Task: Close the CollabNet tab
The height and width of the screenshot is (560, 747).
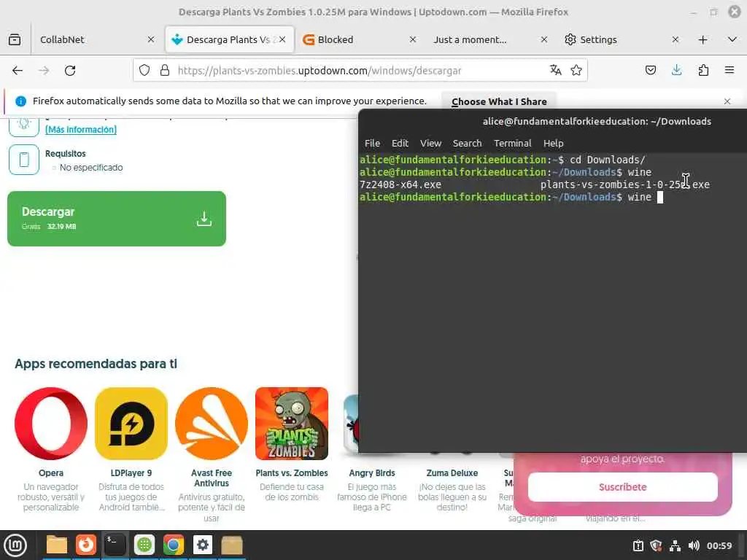Action: pos(151,39)
